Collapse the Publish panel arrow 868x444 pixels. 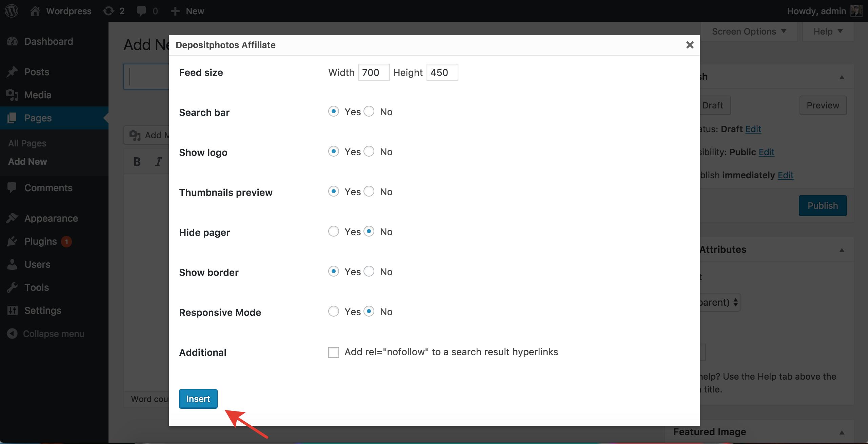pos(842,77)
